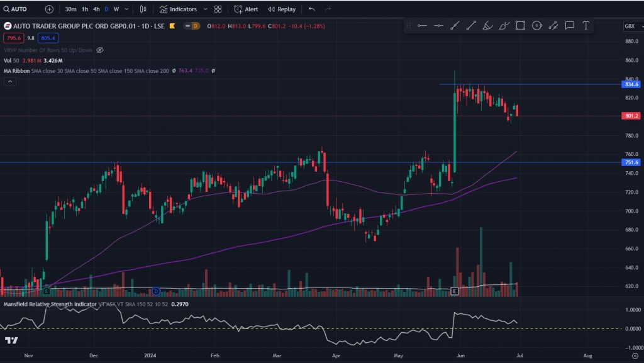Expand the timeframe dropdown arrow after W
The width and height of the screenshot is (644, 363).
[126, 9]
